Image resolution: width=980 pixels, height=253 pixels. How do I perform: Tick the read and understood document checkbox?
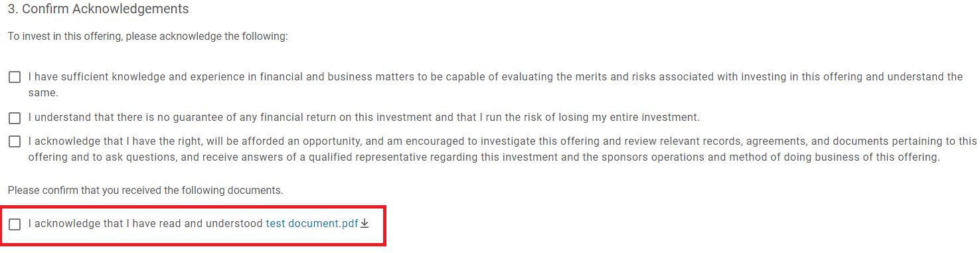[x=15, y=224]
